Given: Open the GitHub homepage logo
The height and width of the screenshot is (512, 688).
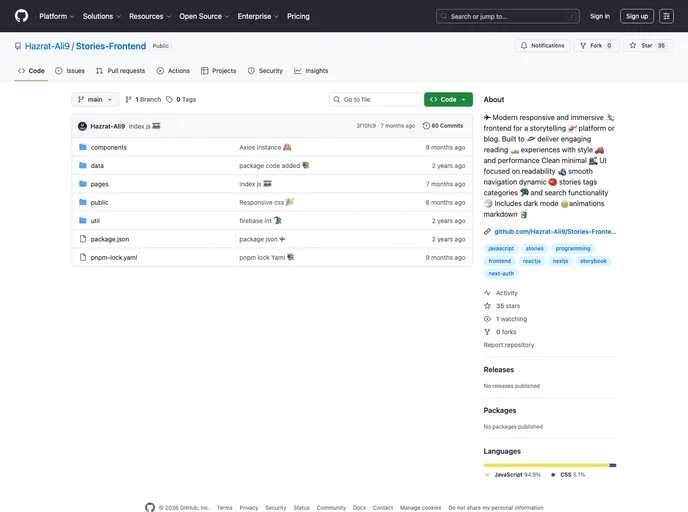Looking at the screenshot, I should pyautogui.click(x=21, y=16).
